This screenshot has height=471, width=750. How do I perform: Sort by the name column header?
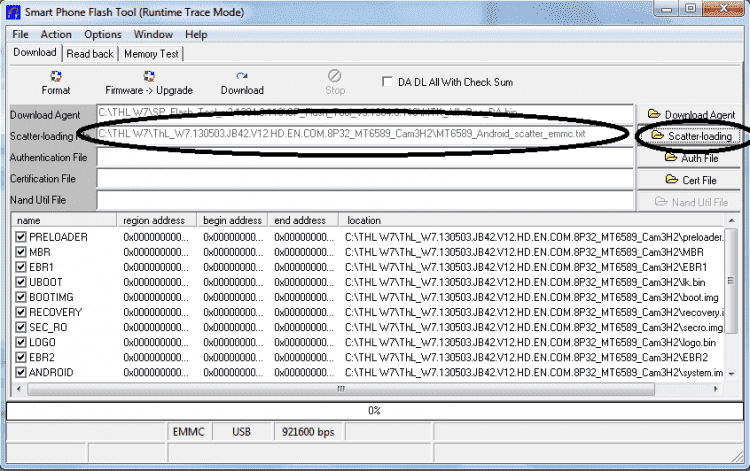[x=64, y=220]
